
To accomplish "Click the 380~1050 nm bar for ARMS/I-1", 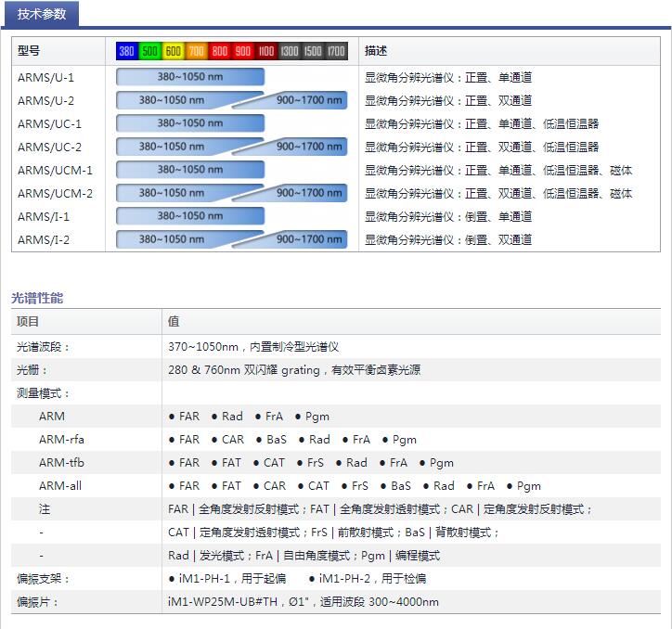I will click(x=190, y=215).
